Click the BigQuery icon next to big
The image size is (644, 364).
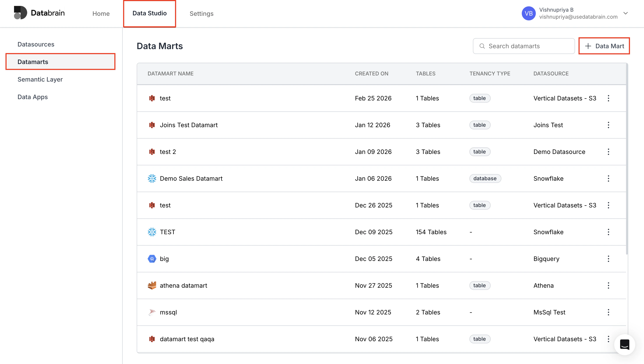(x=152, y=259)
